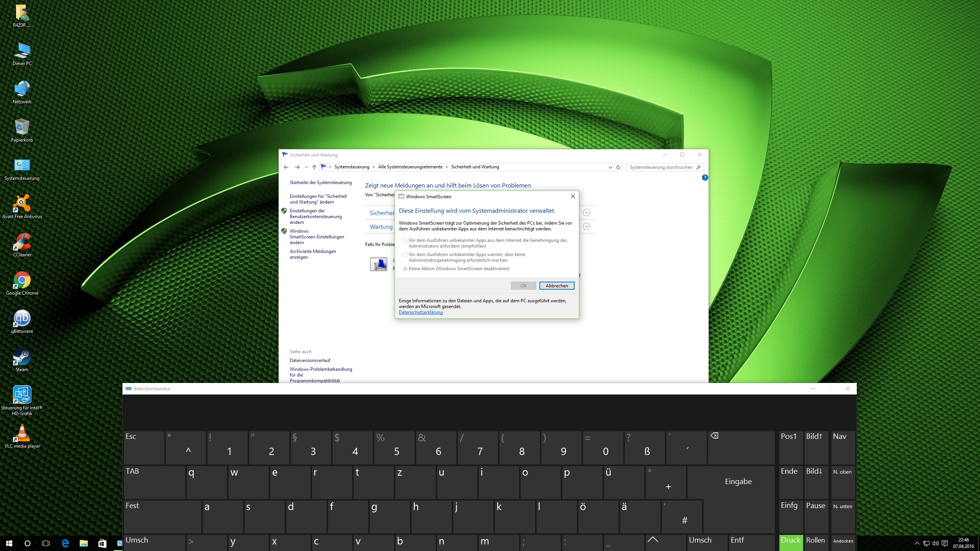Select the warn without admin approval option
The width and height of the screenshot is (980, 551).
pyautogui.click(x=405, y=255)
